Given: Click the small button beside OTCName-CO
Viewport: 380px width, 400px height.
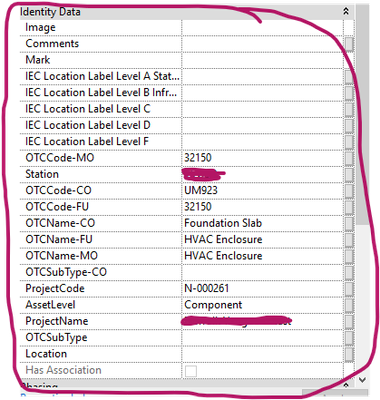Looking at the screenshot, I should pyautogui.click(x=349, y=224).
